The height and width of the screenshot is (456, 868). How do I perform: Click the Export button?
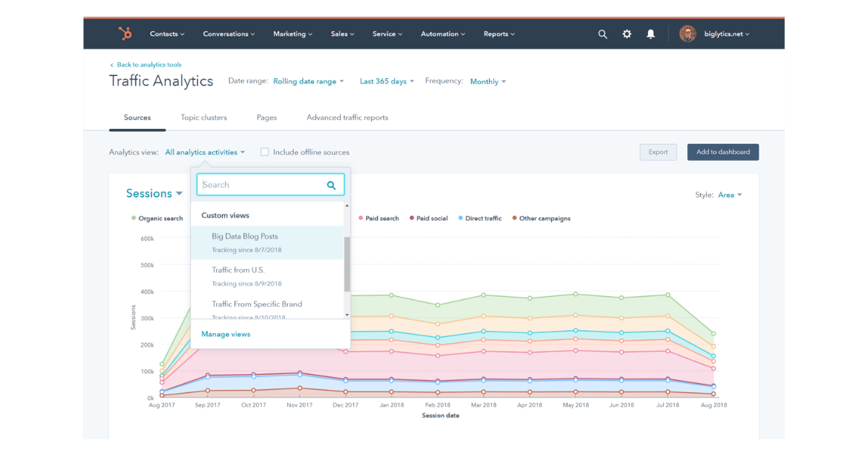click(658, 152)
